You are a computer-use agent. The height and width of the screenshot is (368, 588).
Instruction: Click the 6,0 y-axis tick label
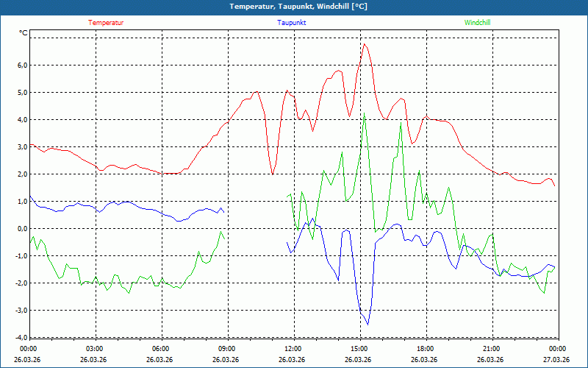(20, 66)
